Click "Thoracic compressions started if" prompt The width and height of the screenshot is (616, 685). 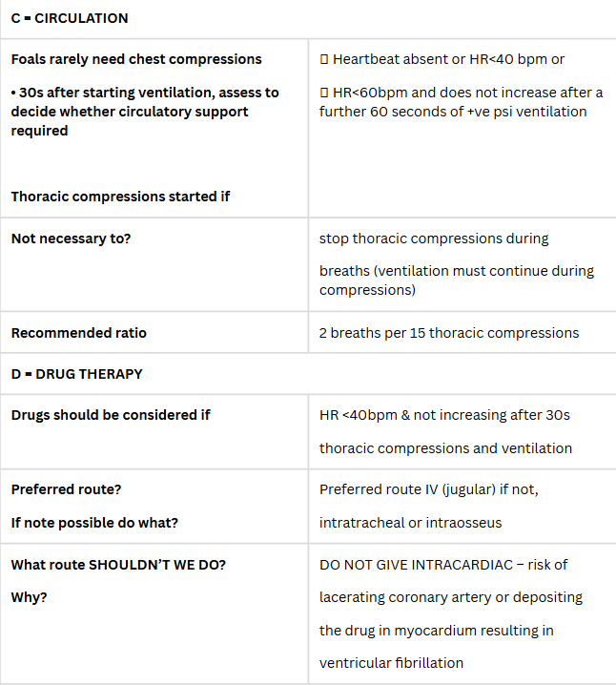pyautogui.click(x=120, y=197)
